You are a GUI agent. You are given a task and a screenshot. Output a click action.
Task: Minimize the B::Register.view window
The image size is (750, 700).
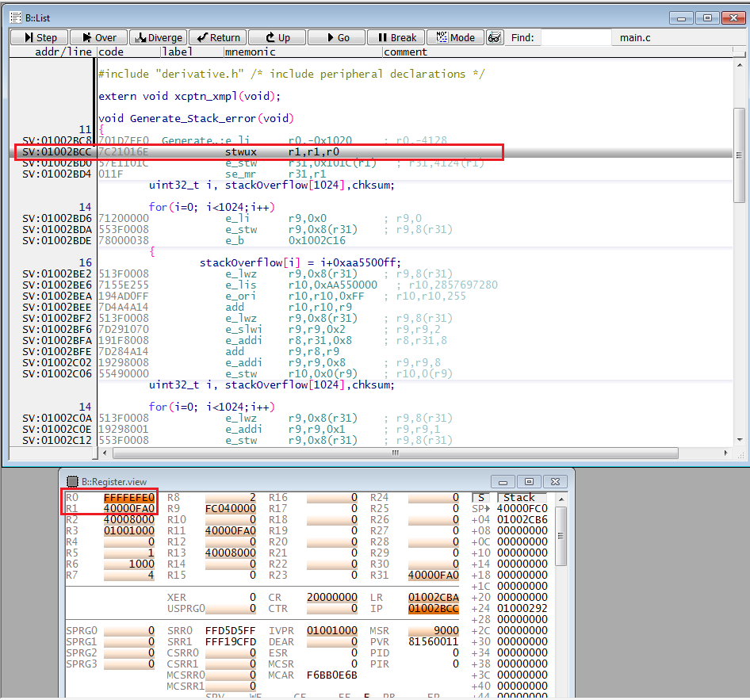[503, 481]
